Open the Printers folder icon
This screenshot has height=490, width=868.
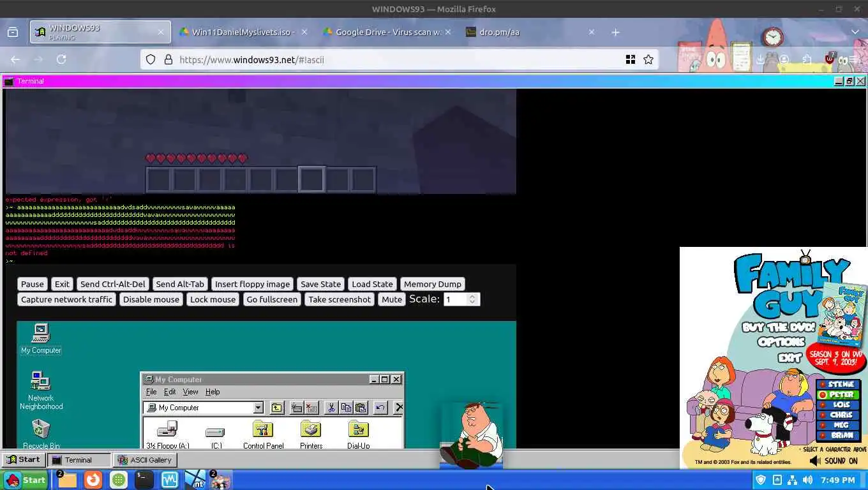(x=311, y=434)
